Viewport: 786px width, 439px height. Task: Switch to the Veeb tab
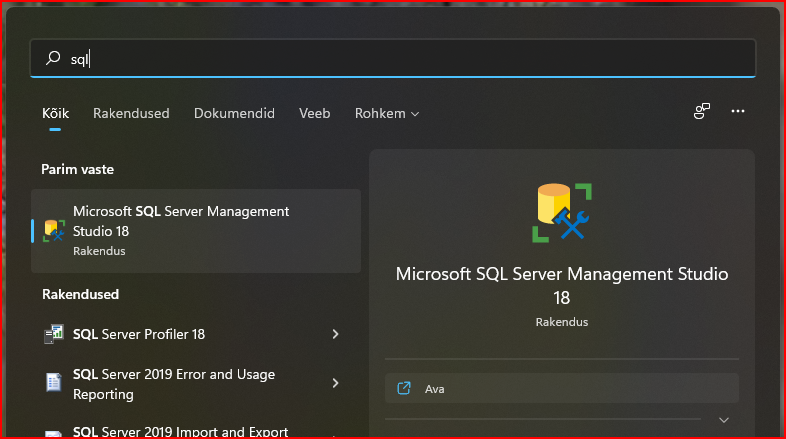click(x=314, y=114)
